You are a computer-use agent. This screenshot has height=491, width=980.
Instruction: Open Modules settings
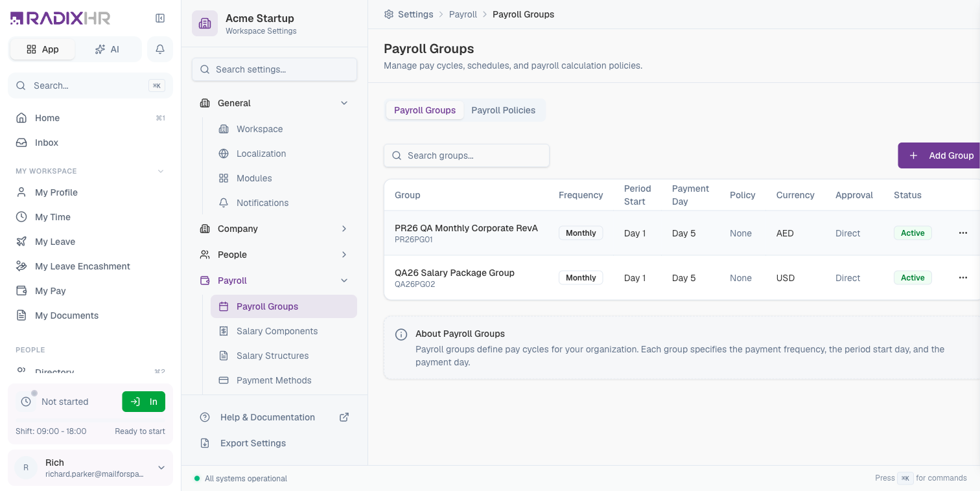point(283,178)
